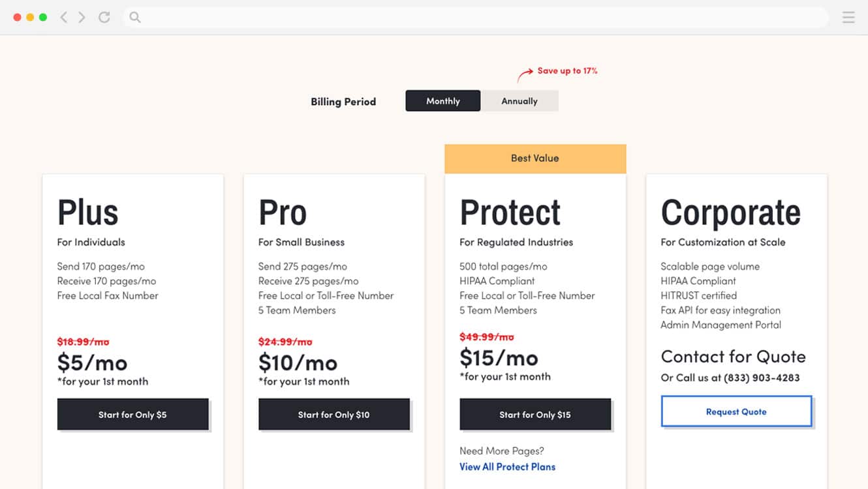Navigate back using browser back arrow
Viewport: 868px width, 489px height.
63,17
